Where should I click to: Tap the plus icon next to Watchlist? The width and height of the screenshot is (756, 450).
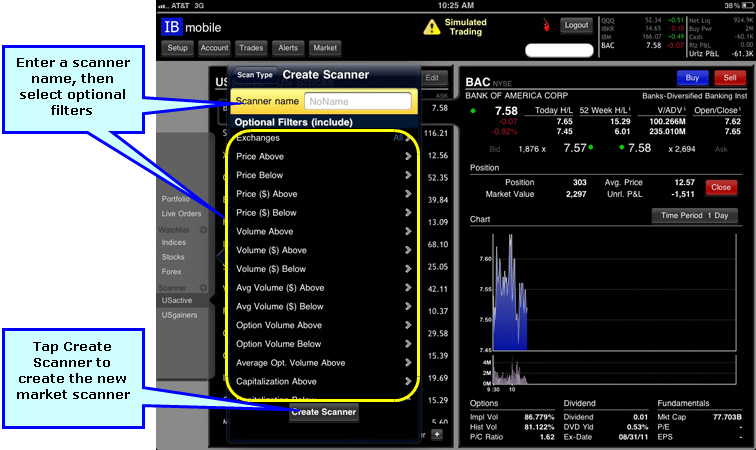(203, 230)
